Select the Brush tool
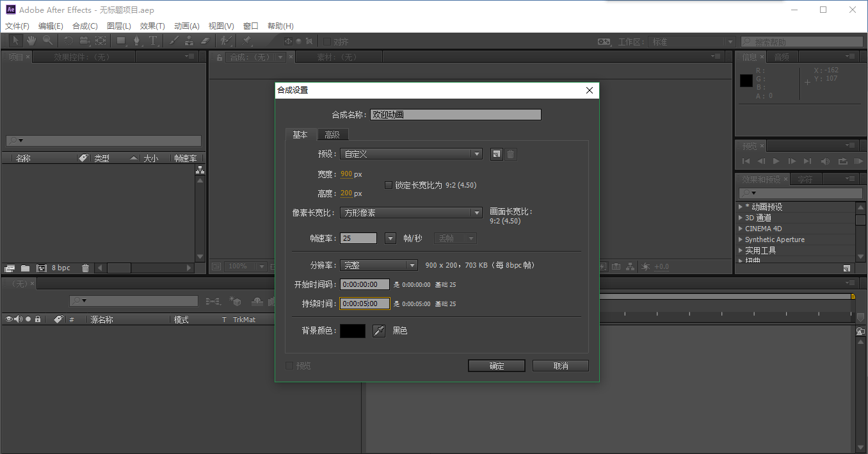 [x=173, y=40]
